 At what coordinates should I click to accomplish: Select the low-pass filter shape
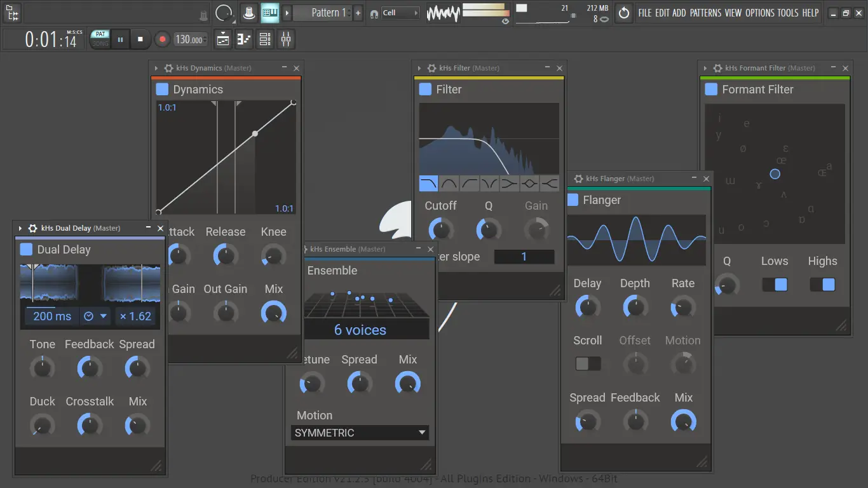coord(428,184)
